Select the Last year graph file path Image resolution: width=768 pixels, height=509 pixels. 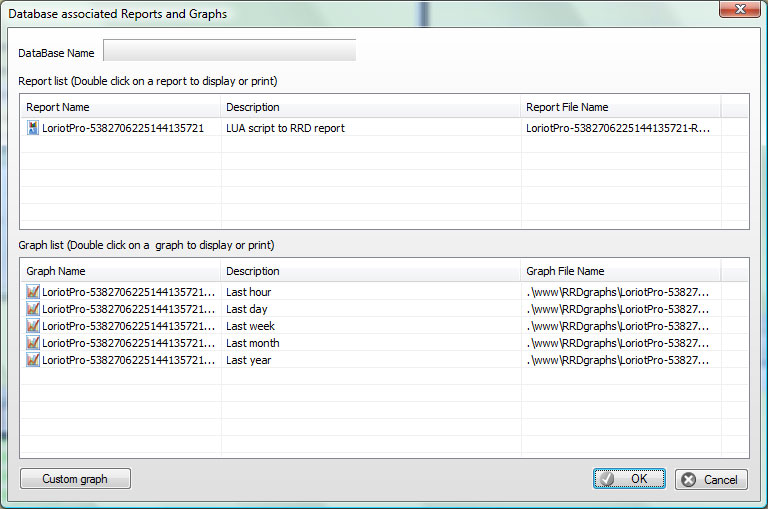click(x=618, y=360)
